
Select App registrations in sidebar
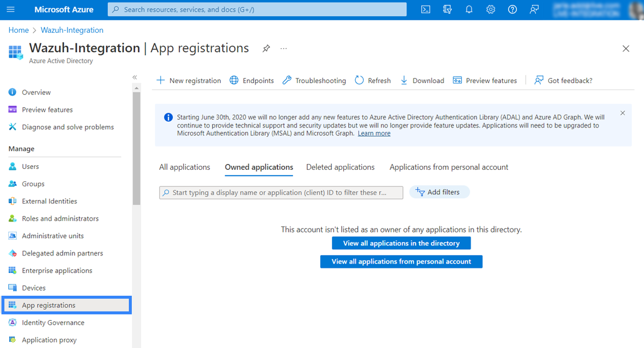66,305
